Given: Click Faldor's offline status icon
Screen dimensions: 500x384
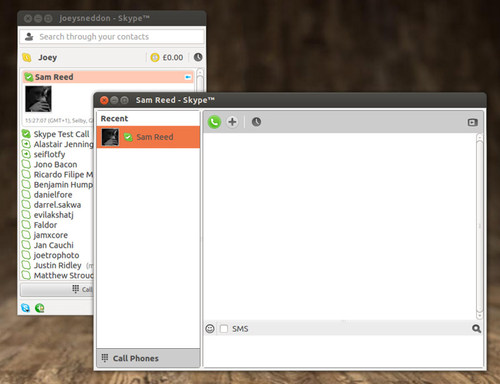Looking at the screenshot, I should point(26,225).
